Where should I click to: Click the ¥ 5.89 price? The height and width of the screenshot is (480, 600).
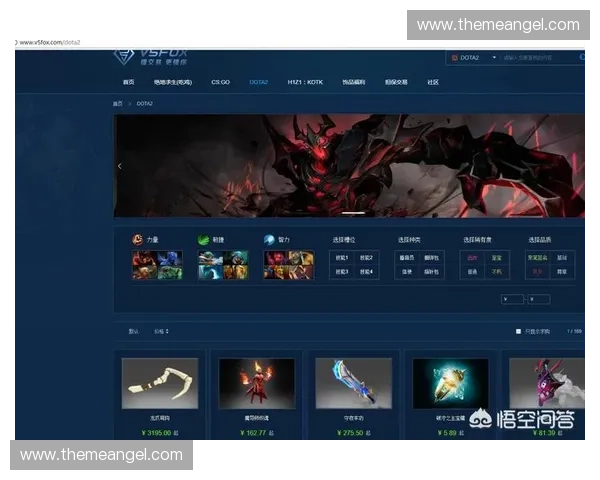pyautogui.click(x=447, y=433)
